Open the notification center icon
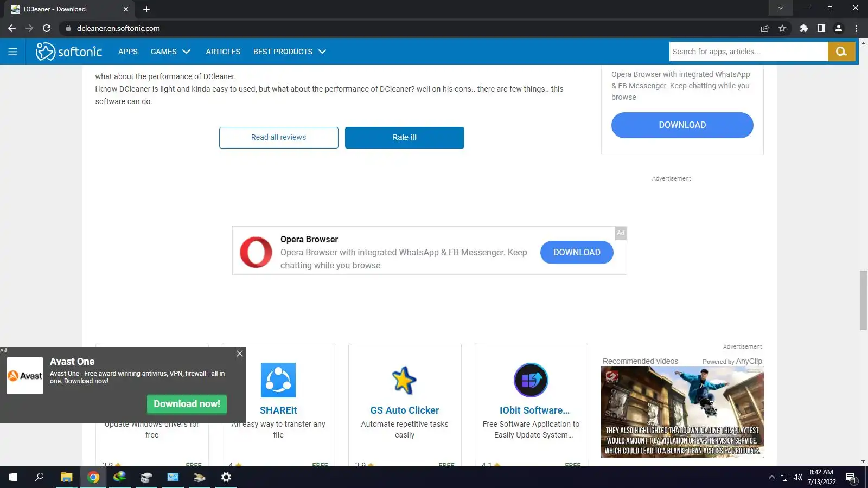 pos(851,478)
